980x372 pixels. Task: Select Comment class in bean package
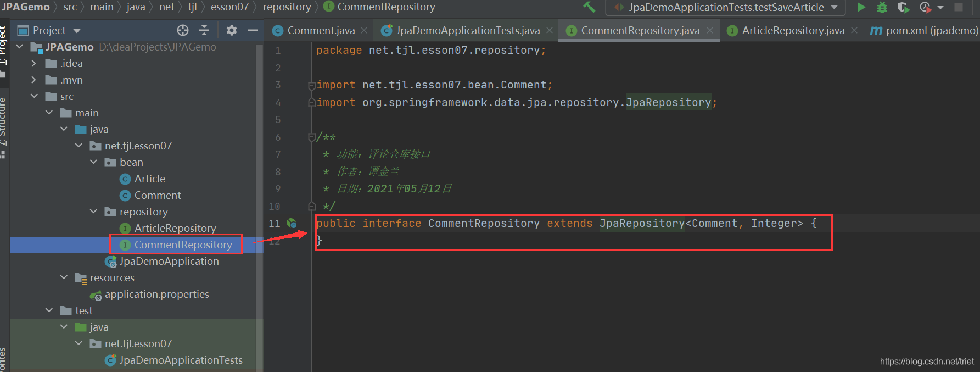coord(157,195)
